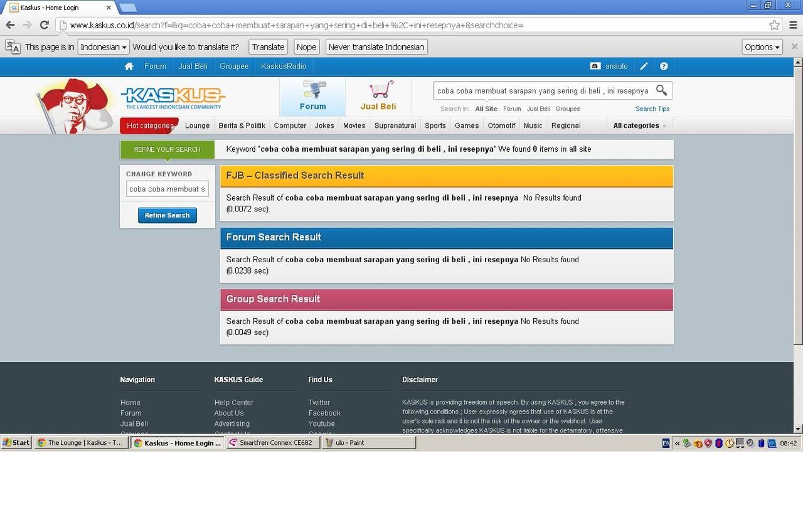The height and width of the screenshot is (532, 803).
Task: Click Chrome's forward arrow
Action: point(27,25)
